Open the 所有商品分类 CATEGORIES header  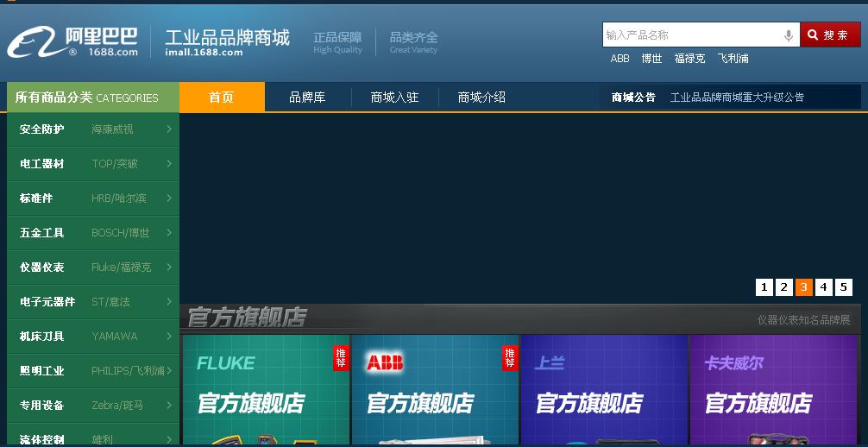click(x=93, y=98)
